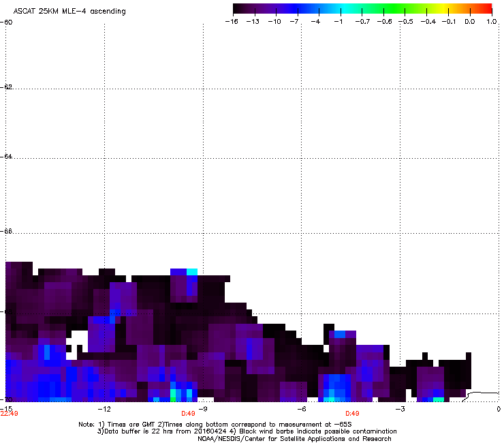The image size is (504, 443).
Task: Click the longitude axis label '-12'
Action: [104, 409]
